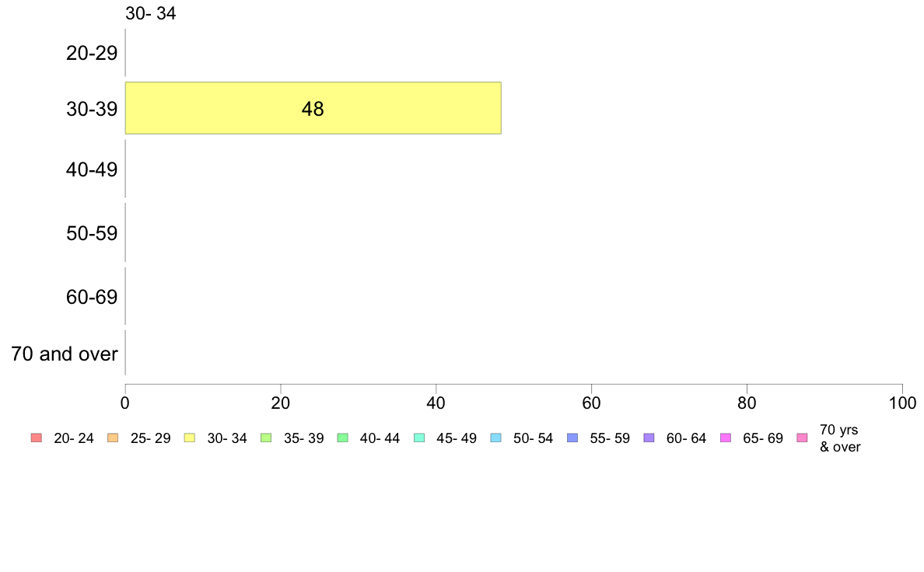Click the 30- 34 yellow legend swatch
This screenshot has width=924, height=572.
click(x=190, y=438)
